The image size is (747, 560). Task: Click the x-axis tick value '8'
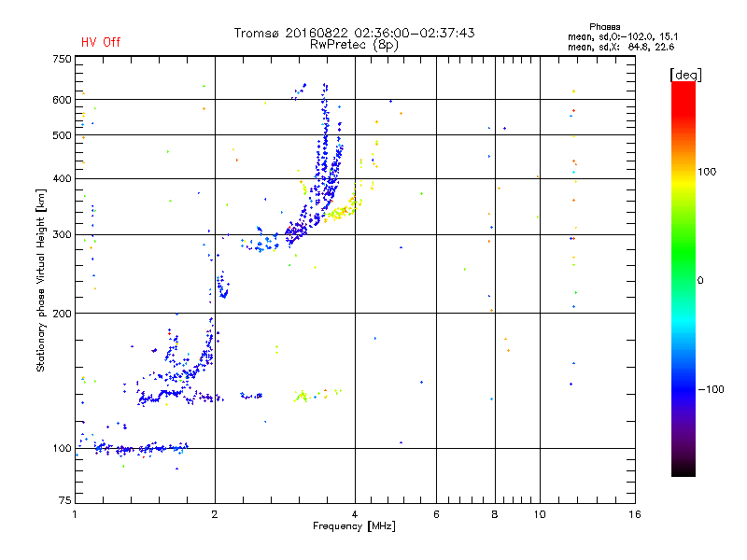coord(495,514)
